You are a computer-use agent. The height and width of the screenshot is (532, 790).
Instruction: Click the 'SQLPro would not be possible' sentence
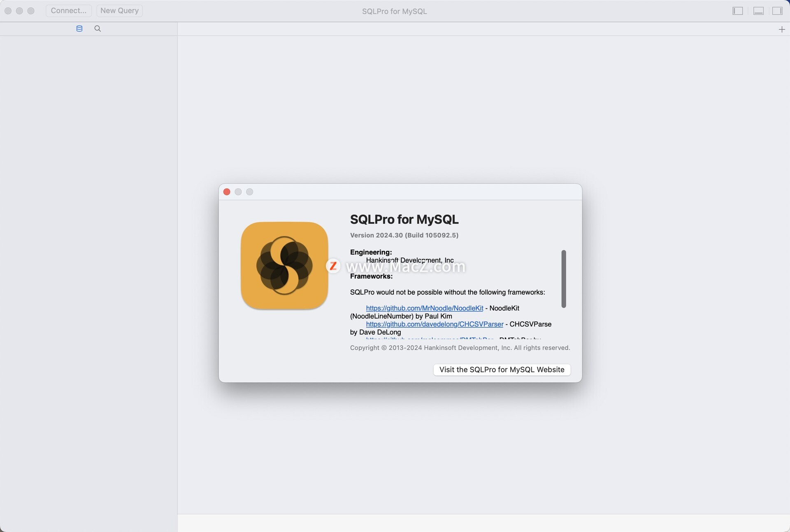click(448, 292)
